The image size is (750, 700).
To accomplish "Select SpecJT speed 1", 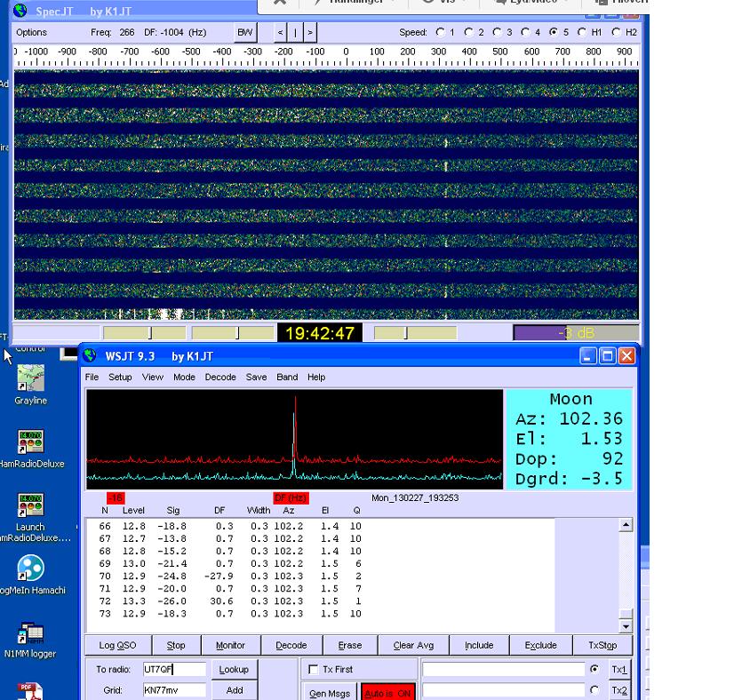I will point(440,32).
